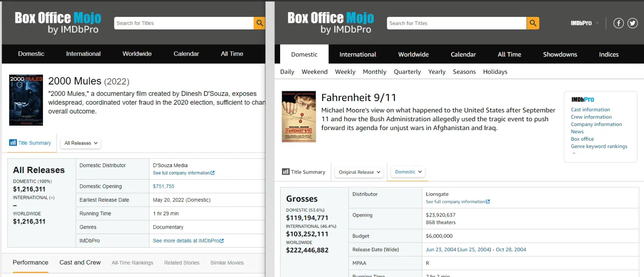
Task: Open the Facebook icon link
Action: (x=619, y=23)
